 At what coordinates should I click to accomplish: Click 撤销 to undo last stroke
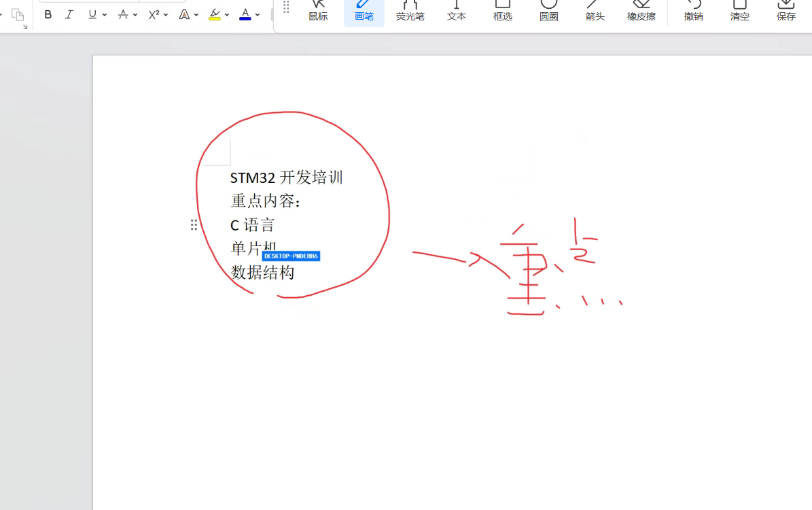coord(693,12)
